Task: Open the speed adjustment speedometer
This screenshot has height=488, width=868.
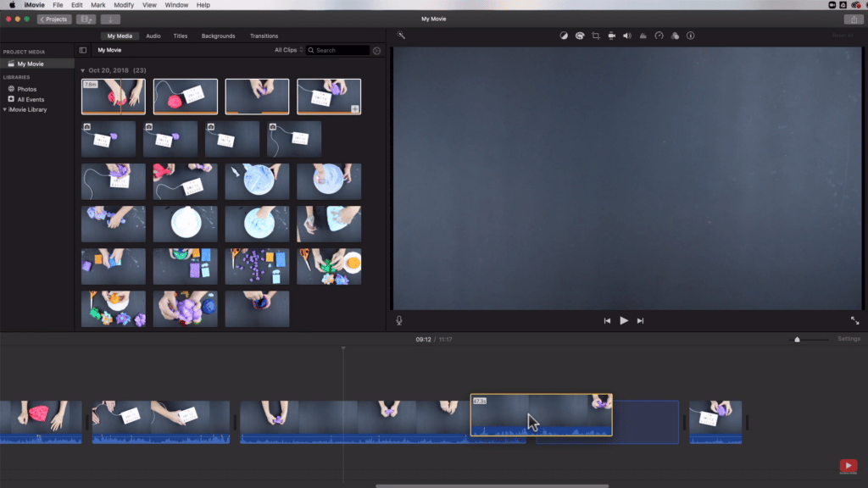Action: click(x=659, y=36)
